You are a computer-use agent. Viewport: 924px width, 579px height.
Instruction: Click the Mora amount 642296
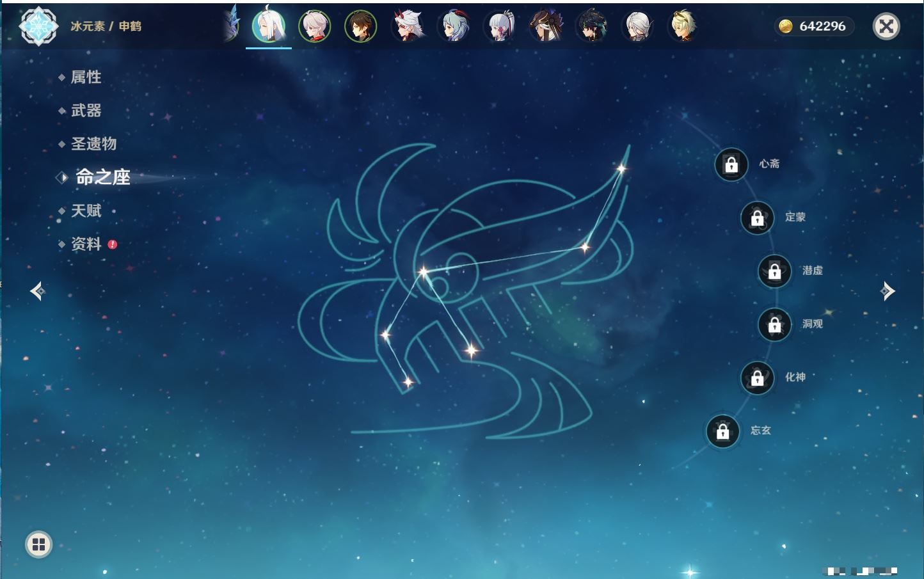(822, 26)
